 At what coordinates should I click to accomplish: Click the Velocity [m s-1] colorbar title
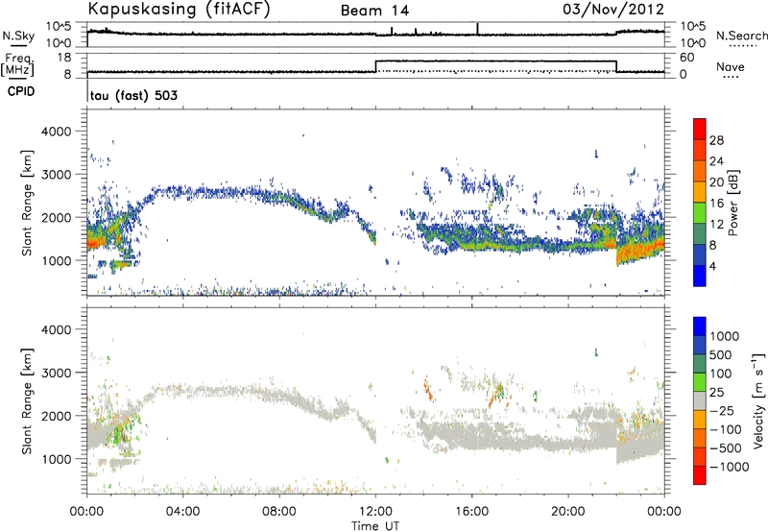[758, 400]
